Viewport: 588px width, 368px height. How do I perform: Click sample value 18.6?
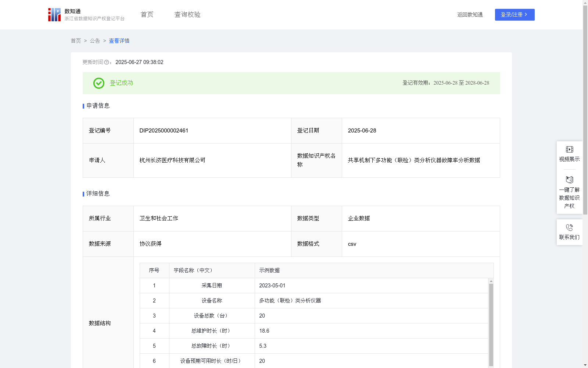click(264, 331)
